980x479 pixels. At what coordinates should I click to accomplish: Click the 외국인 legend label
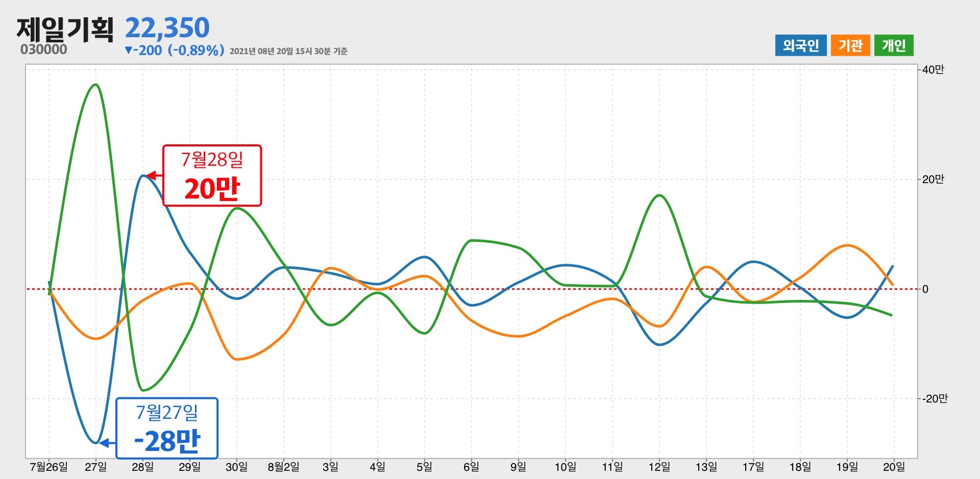pos(801,45)
